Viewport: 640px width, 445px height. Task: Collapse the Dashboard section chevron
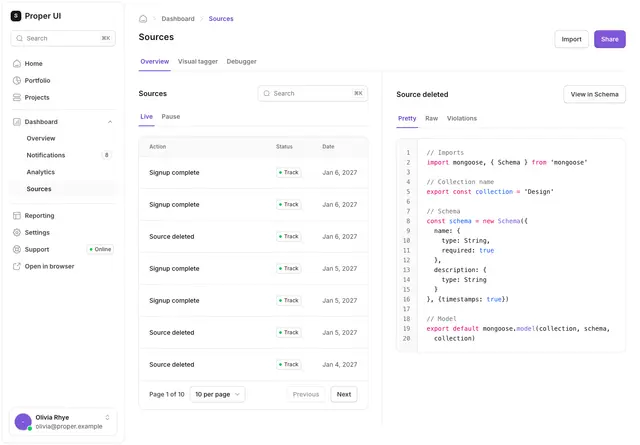[x=110, y=122]
